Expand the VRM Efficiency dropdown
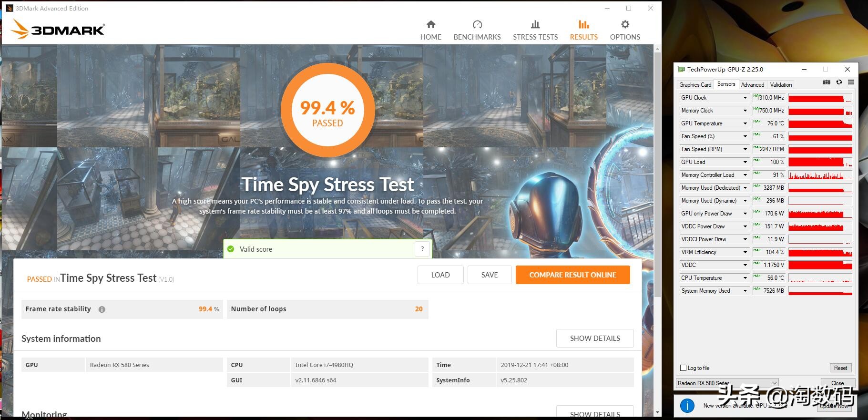 click(745, 252)
